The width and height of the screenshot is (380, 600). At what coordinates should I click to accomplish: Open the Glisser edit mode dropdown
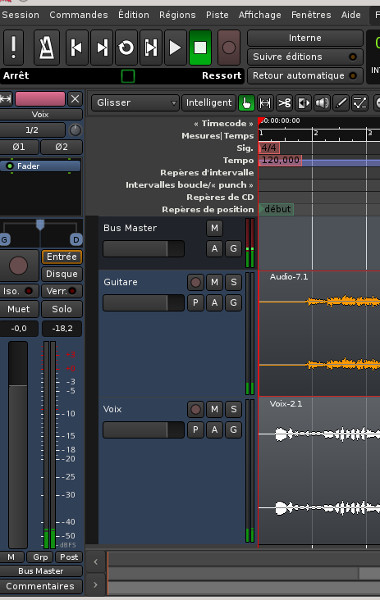click(x=135, y=103)
